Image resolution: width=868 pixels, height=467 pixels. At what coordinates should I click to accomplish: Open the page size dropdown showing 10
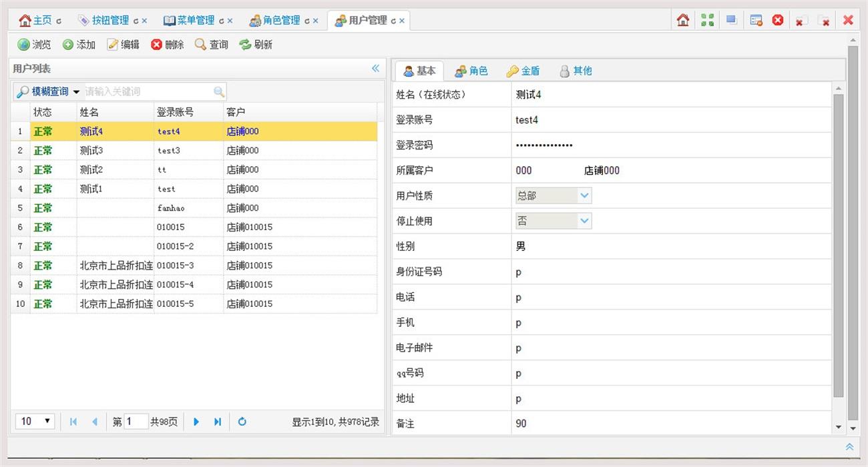point(35,421)
